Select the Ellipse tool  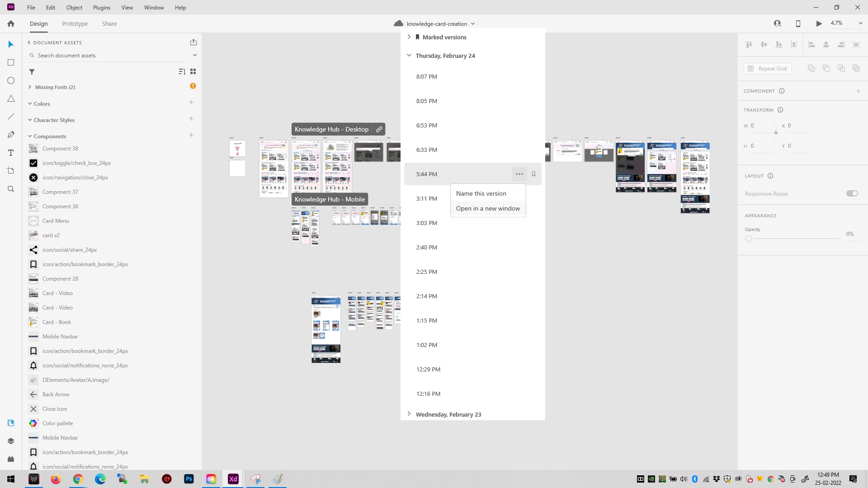point(11,80)
